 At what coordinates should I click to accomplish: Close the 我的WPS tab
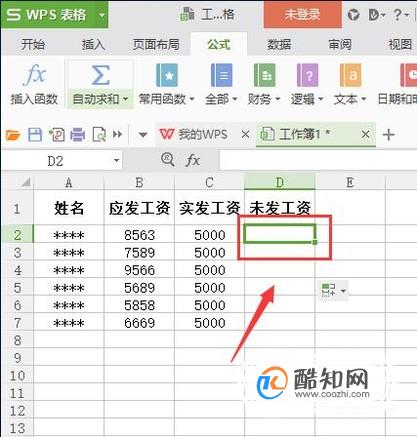(245, 135)
